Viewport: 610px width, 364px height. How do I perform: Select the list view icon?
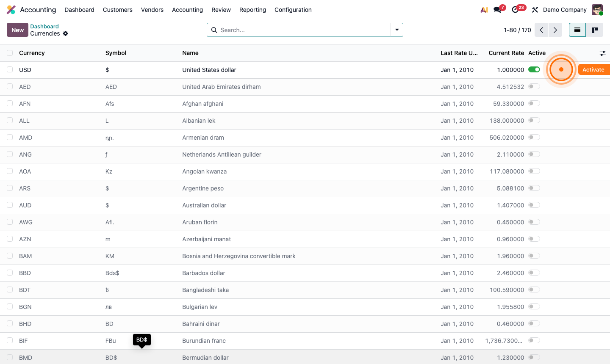pos(577,30)
